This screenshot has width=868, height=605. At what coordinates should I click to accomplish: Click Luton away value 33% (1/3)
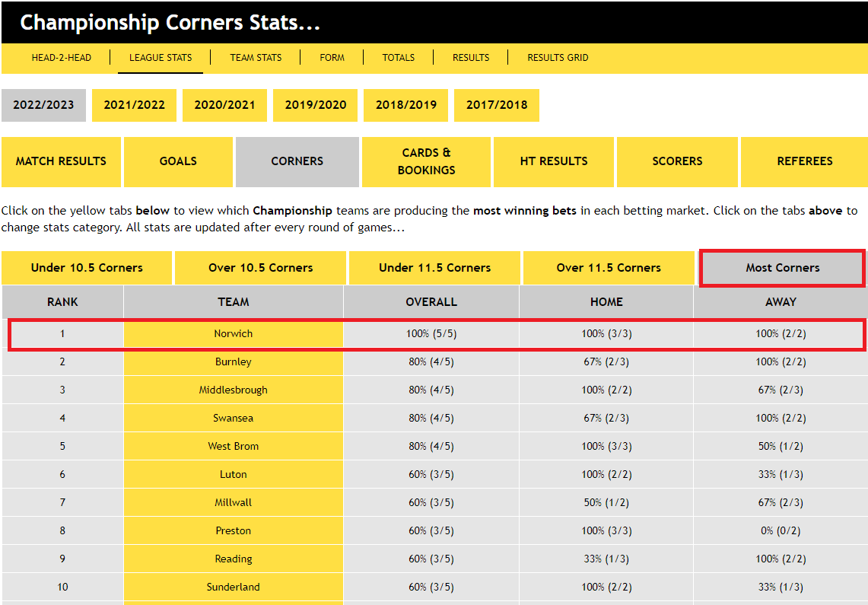point(781,475)
